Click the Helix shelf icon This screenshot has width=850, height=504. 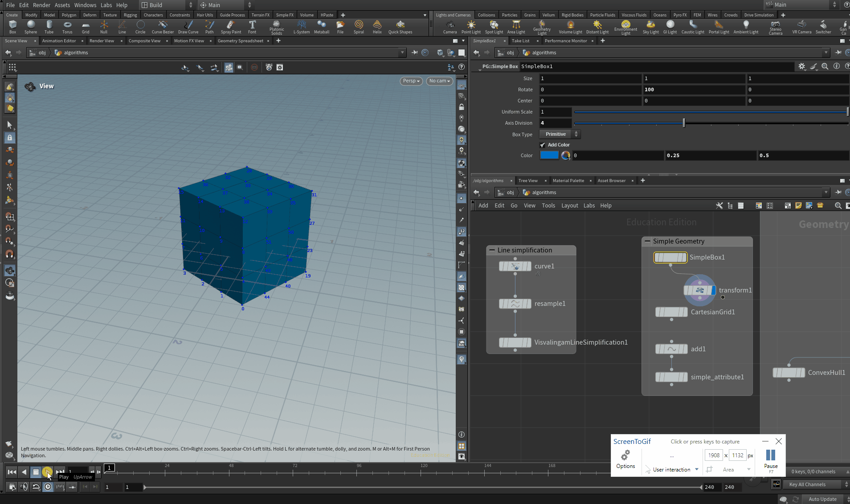pos(377,26)
